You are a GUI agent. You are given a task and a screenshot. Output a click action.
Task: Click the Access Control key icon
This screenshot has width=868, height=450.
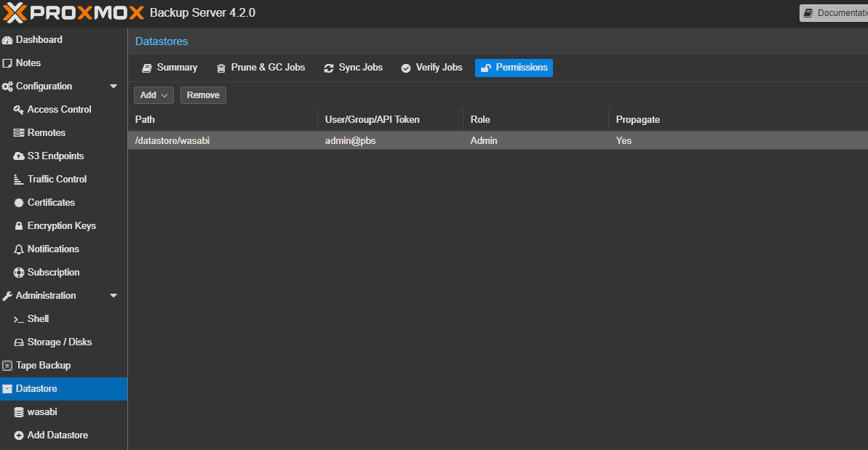click(19, 110)
